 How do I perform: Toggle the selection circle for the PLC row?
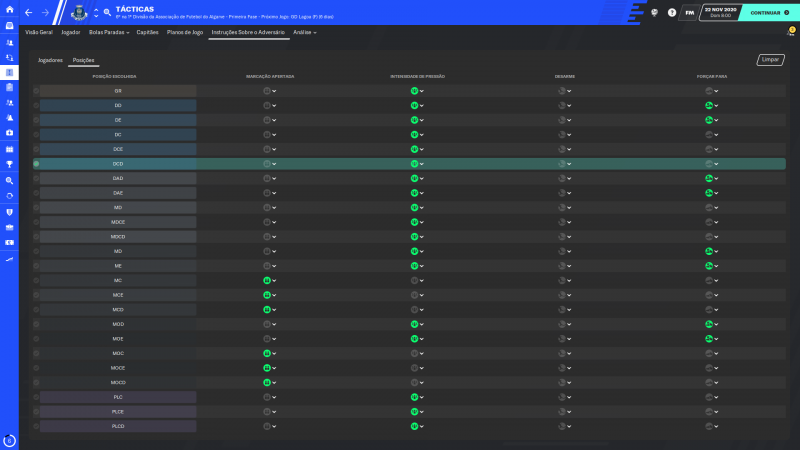[x=36, y=397]
